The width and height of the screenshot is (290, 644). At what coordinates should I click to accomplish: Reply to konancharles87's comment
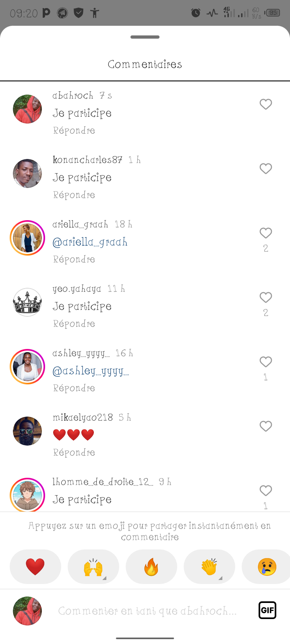74,195
